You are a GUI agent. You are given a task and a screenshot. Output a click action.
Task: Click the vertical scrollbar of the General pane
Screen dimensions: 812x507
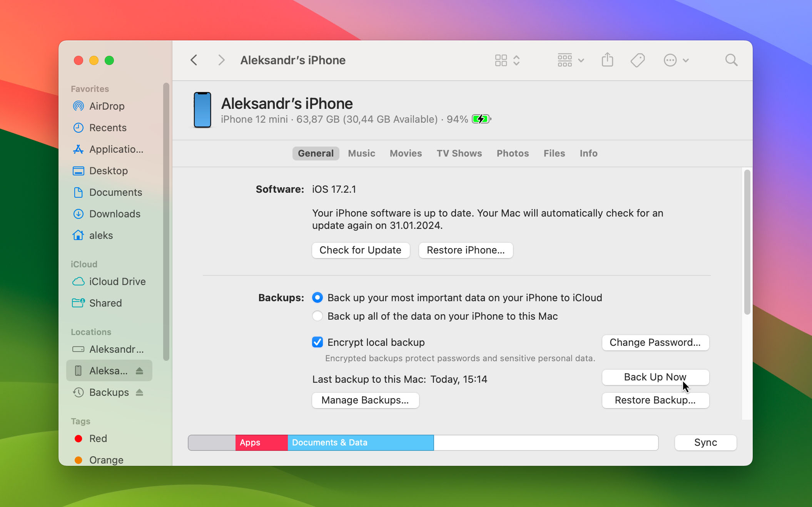[x=747, y=242]
